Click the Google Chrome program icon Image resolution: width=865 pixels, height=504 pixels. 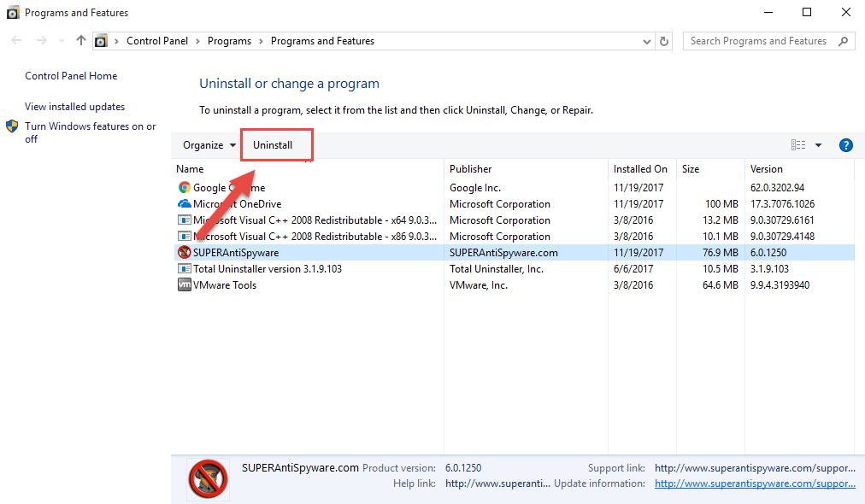click(x=185, y=187)
